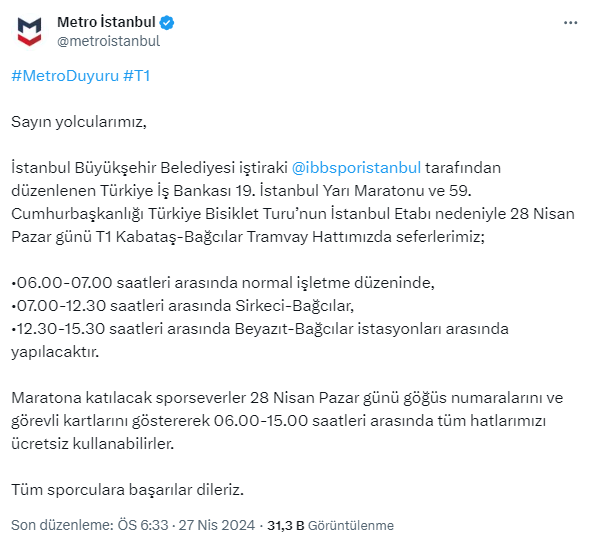The height and width of the screenshot is (550, 593).
Task: Click the 'Son düzenleme' edit history link
Action: click(x=62, y=525)
